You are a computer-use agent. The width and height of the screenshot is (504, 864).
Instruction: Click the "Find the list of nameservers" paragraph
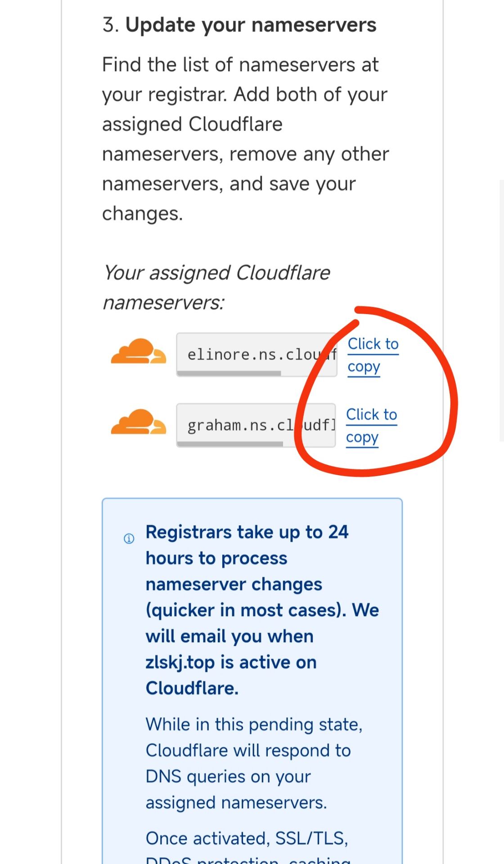(245, 139)
